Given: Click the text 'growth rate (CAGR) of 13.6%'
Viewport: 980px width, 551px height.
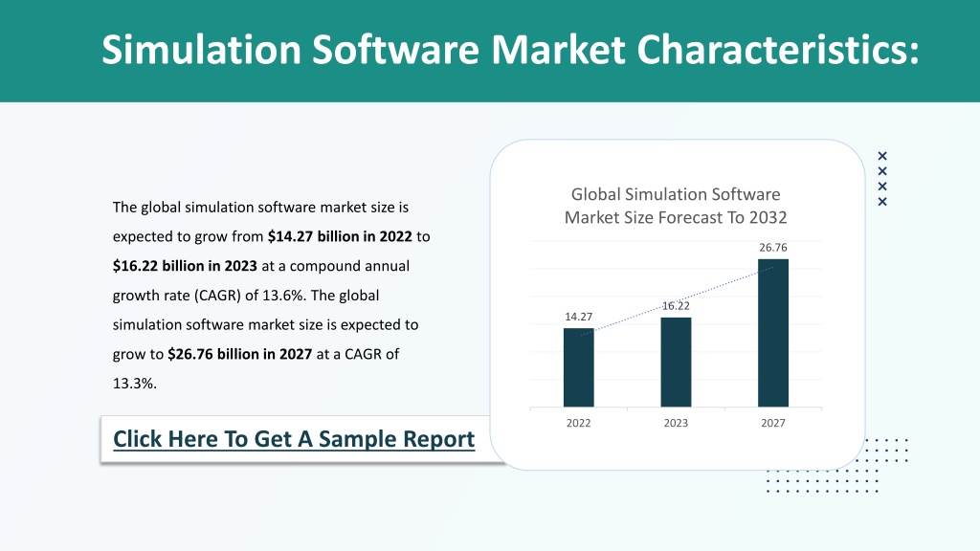Looking at the screenshot, I should point(210,296).
